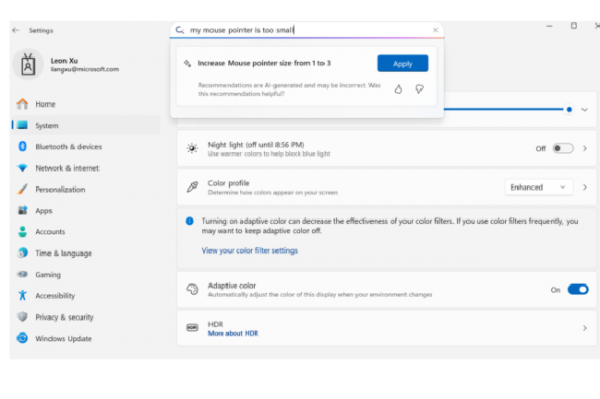Click the AI sparkle recommendation icon
Image resolution: width=600 pixels, height=399 pixels.
click(188, 63)
